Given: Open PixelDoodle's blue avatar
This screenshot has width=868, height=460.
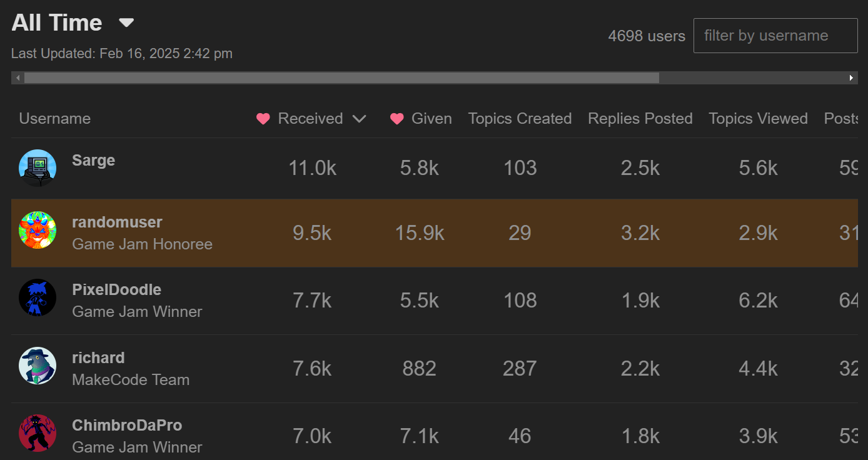Looking at the screenshot, I should point(38,297).
